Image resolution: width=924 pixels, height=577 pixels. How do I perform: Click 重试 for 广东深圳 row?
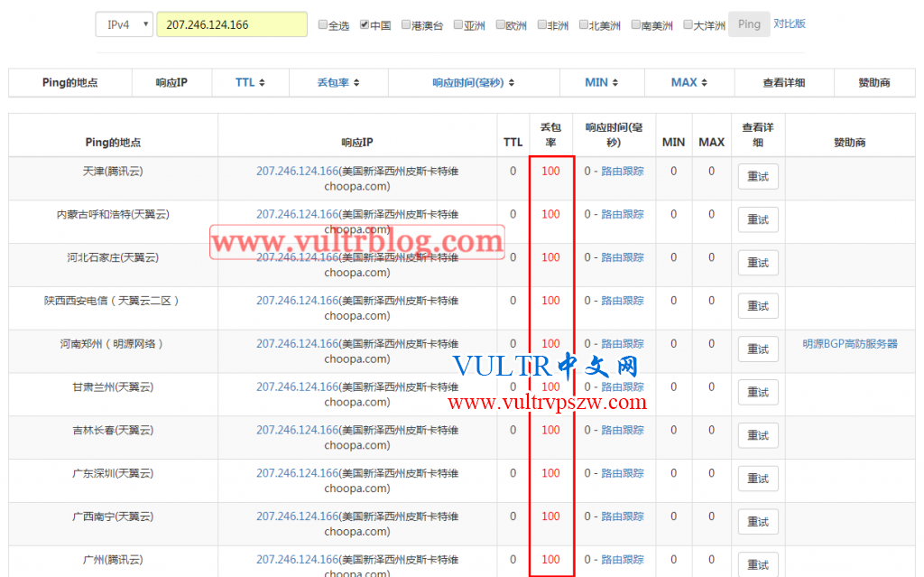(x=758, y=479)
